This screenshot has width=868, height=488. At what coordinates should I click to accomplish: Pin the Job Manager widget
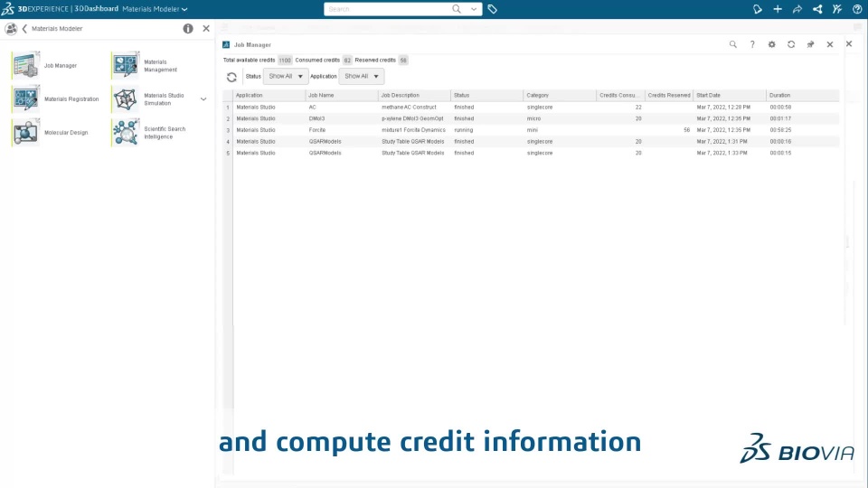point(810,44)
